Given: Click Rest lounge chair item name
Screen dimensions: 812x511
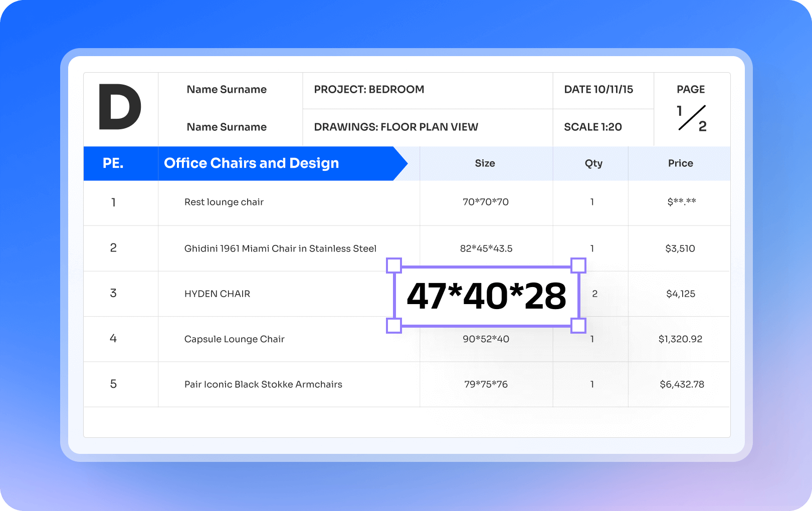Looking at the screenshot, I should [224, 202].
